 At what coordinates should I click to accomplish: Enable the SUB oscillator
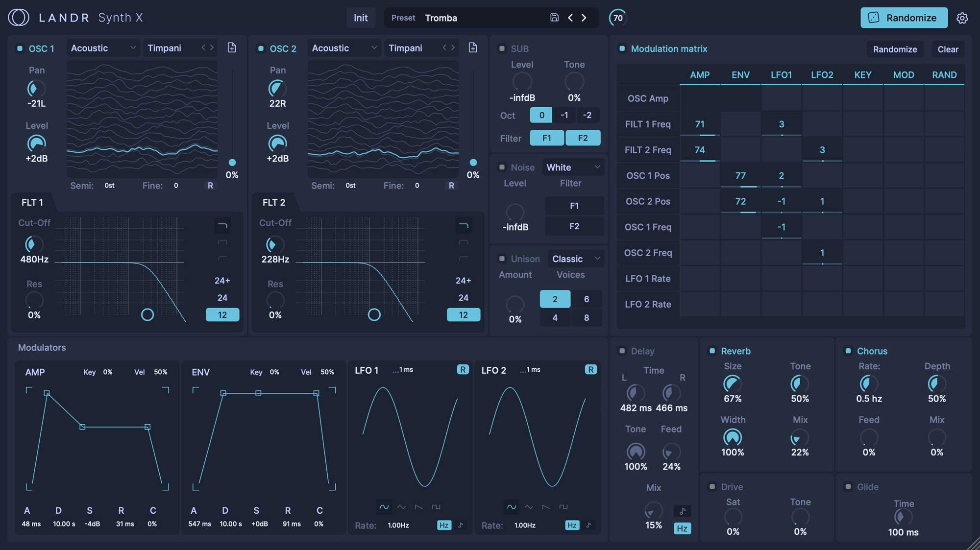click(x=502, y=48)
